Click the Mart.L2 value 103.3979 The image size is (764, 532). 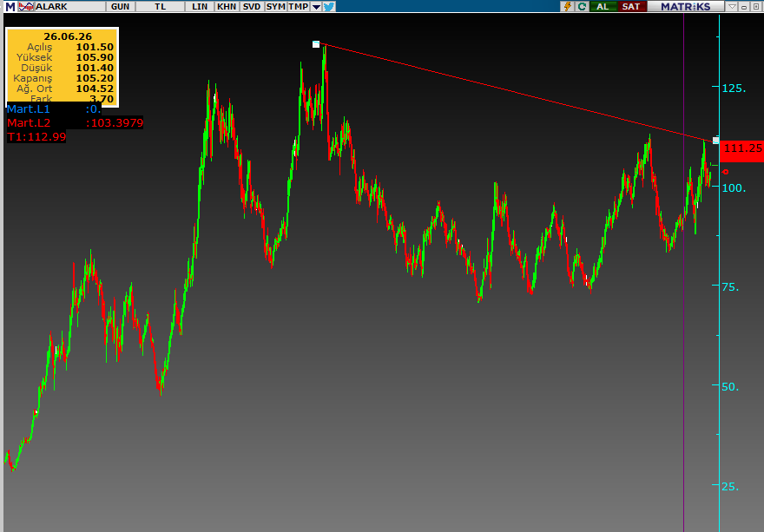point(115,122)
